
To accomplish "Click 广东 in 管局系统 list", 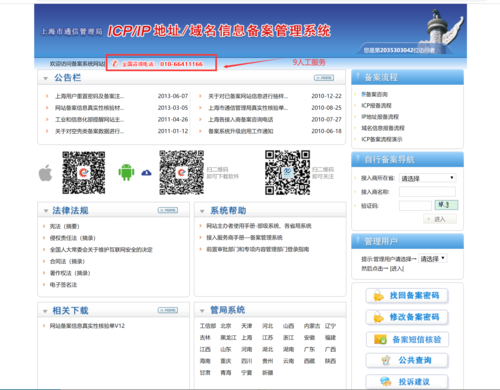I will [309, 349].
